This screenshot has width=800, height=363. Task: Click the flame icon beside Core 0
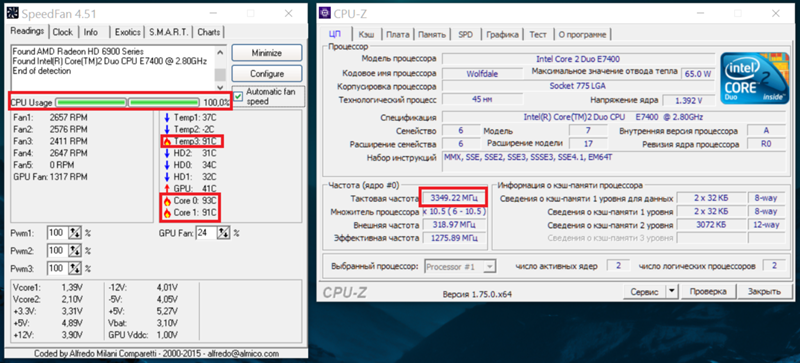[167, 201]
